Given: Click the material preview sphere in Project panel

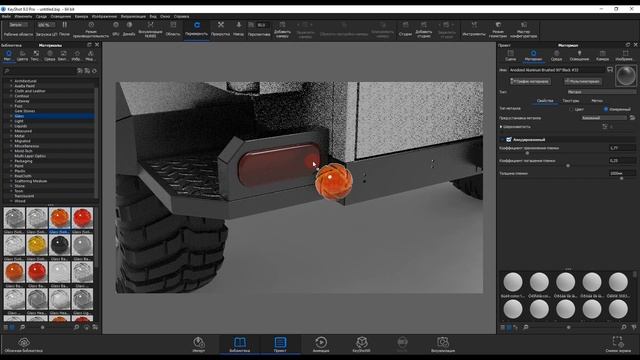Looking at the screenshot, I should [x=625, y=76].
